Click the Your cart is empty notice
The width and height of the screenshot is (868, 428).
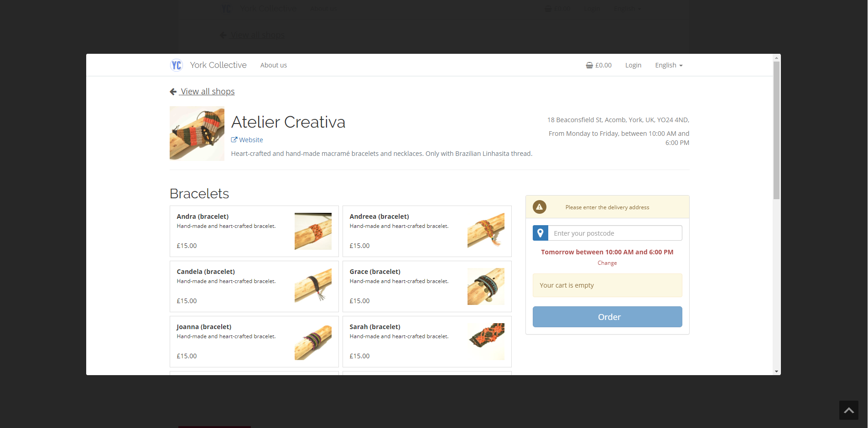[608, 285]
